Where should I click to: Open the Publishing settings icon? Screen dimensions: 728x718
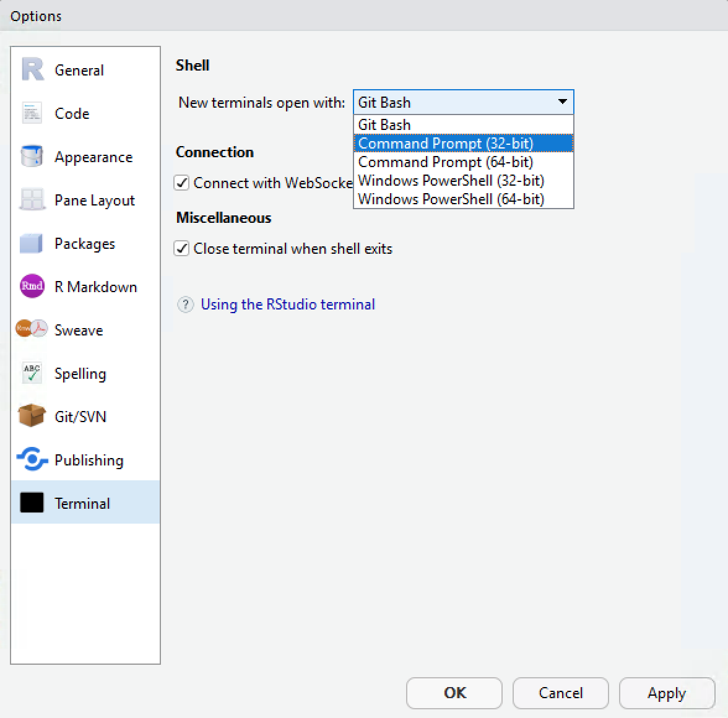[31, 460]
